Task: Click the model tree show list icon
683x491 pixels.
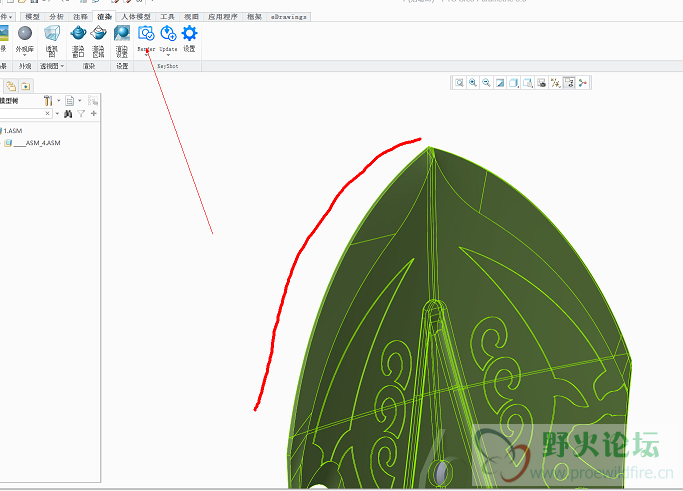Action: 70,101
